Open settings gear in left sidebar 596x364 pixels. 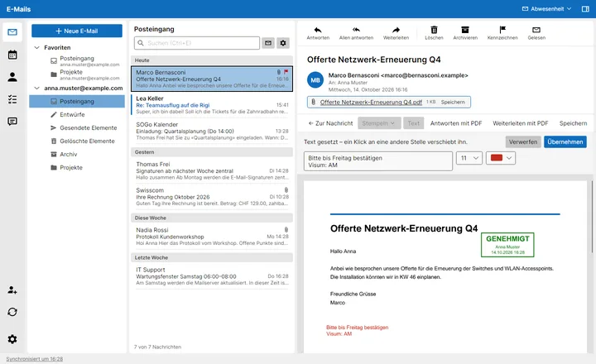click(12, 339)
